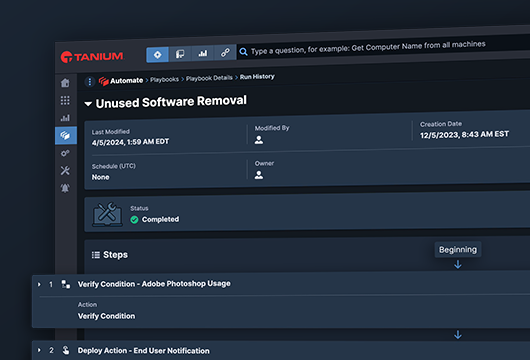Screen dimensions: 530x360
Task: Click the arrow between steps 1 and 2
Action: pos(458,335)
